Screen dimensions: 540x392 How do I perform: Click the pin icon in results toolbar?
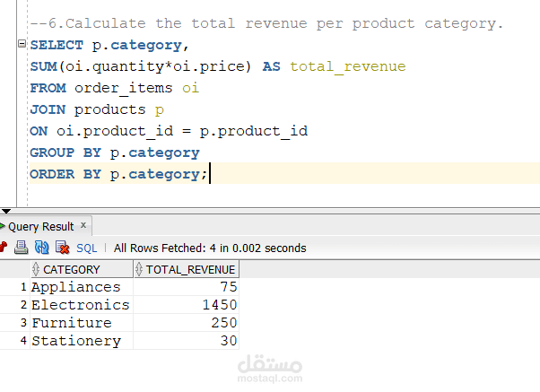pos(3,248)
